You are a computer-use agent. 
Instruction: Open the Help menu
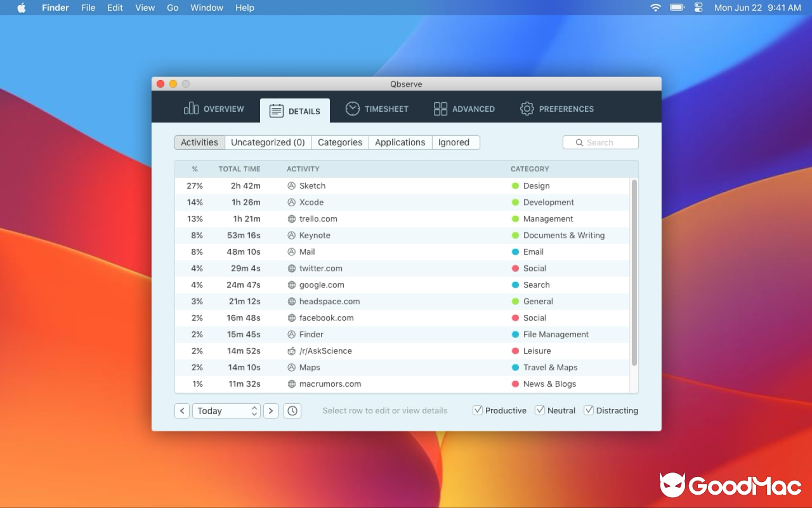pyautogui.click(x=245, y=8)
